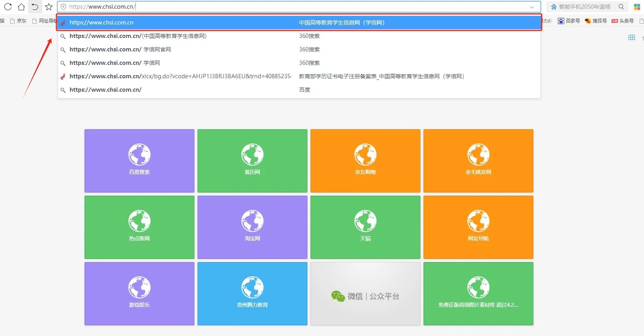The width and height of the screenshot is (644, 336).
Task: Open the 京东 bookmark in bookmarks bar
Action: coord(18,21)
